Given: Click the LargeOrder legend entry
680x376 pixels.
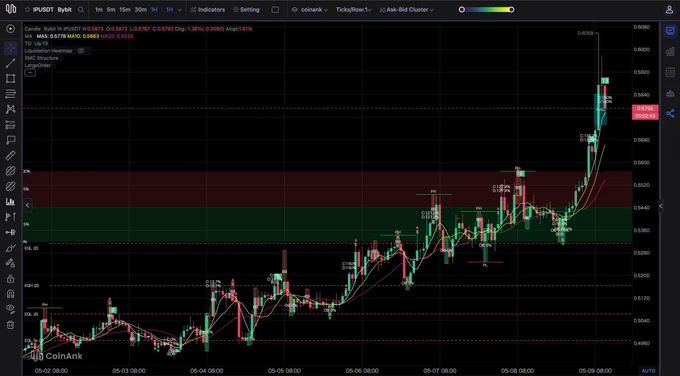Looking at the screenshot, I should click(x=38, y=65).
